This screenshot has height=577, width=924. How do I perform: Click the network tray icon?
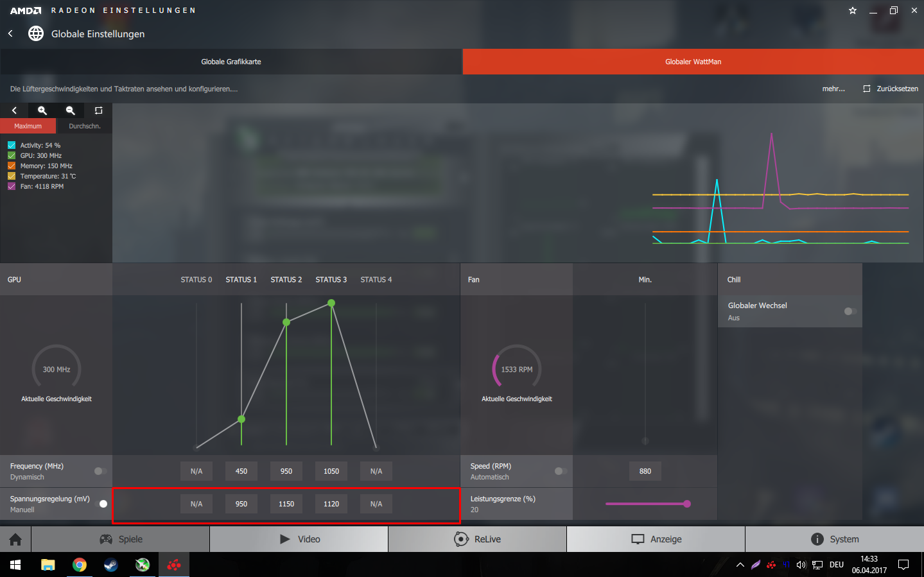[817, 565]
